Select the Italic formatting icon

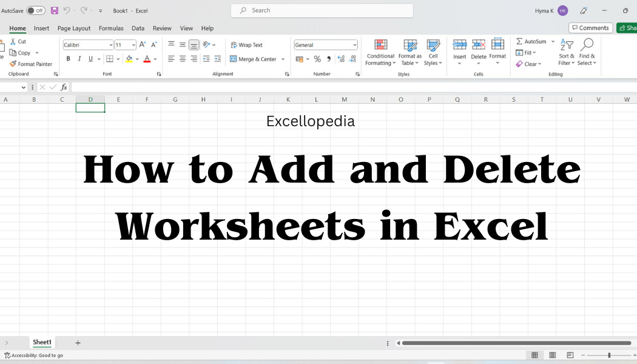click(79, 59)
